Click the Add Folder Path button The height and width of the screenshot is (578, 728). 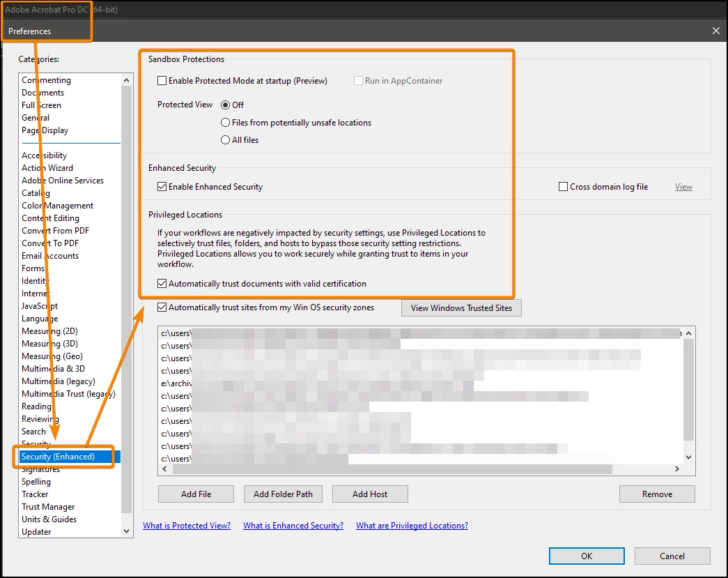pyautogui.click(x=283, y=494)
